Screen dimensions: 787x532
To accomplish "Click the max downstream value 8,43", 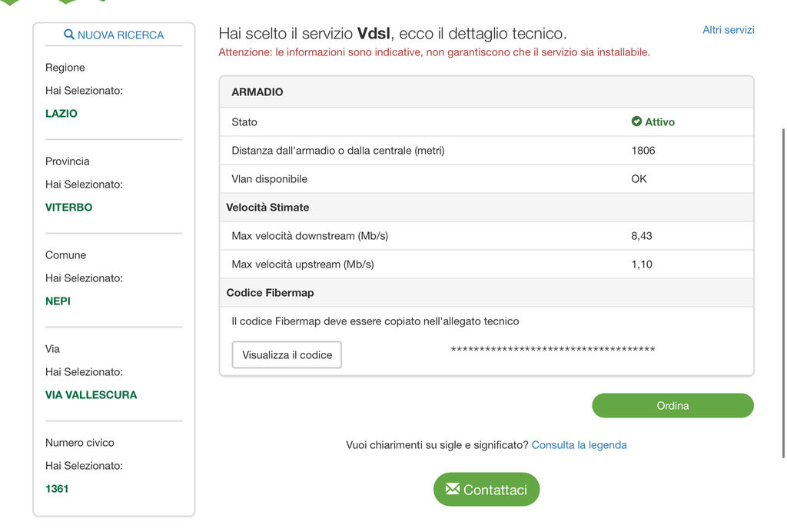I will [x=642, y=236].
